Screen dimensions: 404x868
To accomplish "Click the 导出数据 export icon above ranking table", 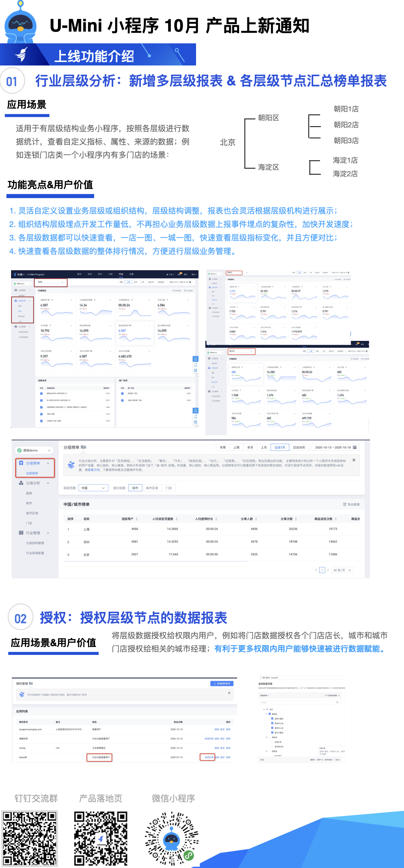I will tap(345, 504).
